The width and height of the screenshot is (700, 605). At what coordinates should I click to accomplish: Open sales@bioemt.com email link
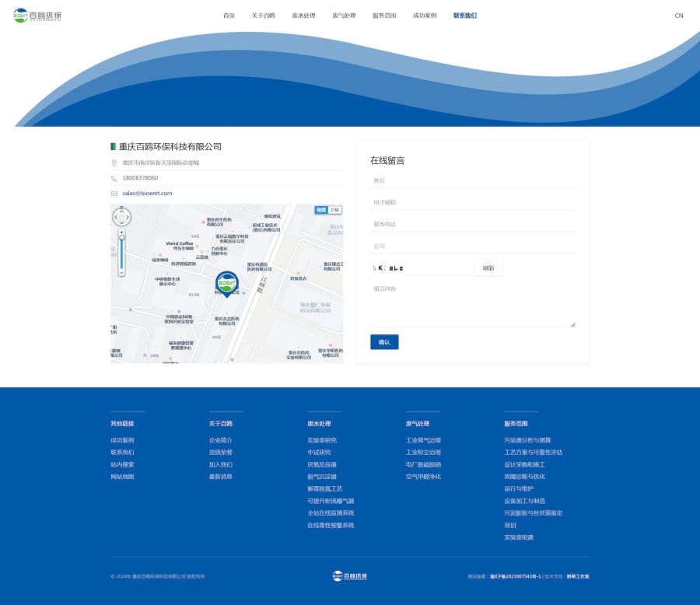point(147,193)
